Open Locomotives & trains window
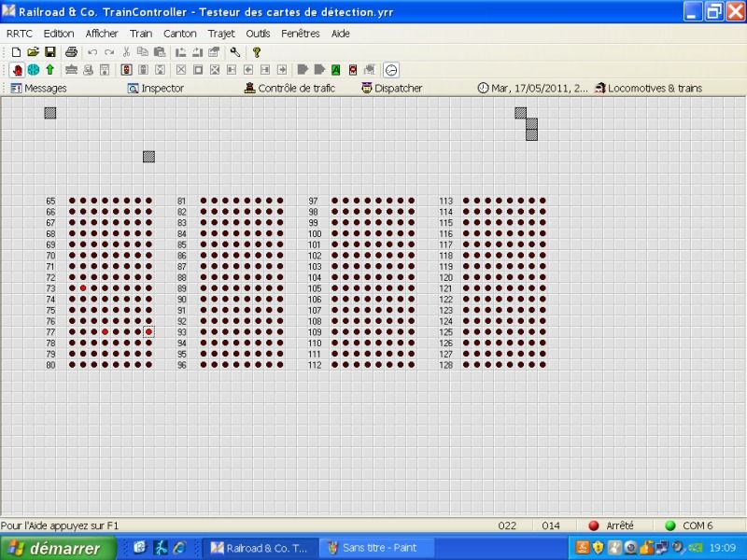This screenshot has height=560, width=747. tap(648, 88)
